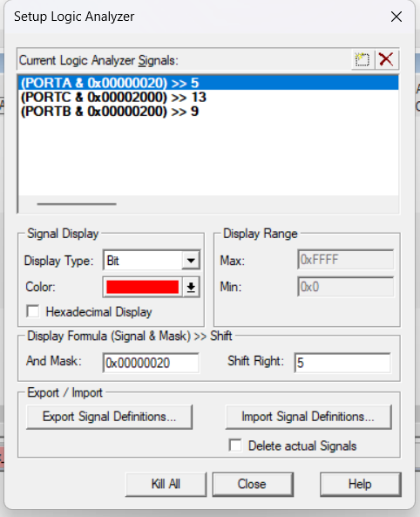
Task: Close the Setup Logic Analyzer dialog via title X
Action: click(396, 17)
